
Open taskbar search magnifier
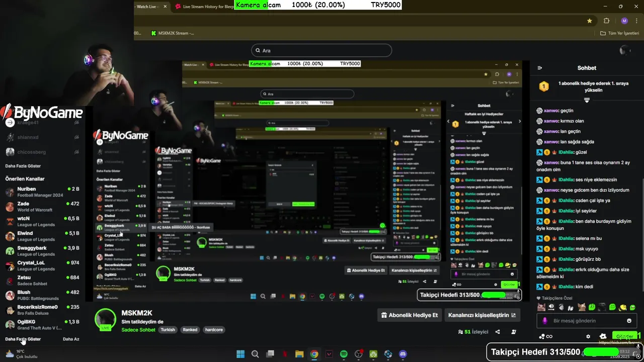click(x=255, y=354)
